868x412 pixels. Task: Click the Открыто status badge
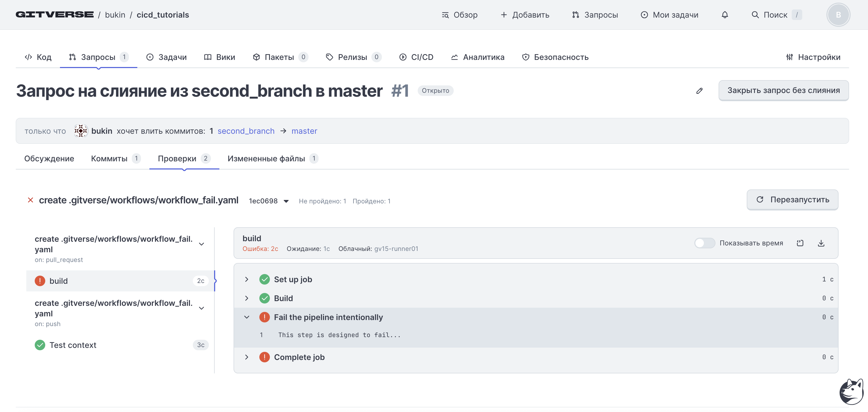click(435, 91)
